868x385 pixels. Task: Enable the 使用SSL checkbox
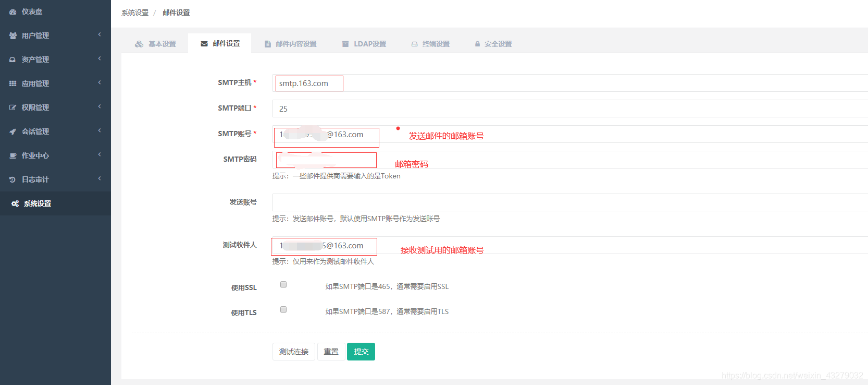pyautogui.click(x=283, y=285)
